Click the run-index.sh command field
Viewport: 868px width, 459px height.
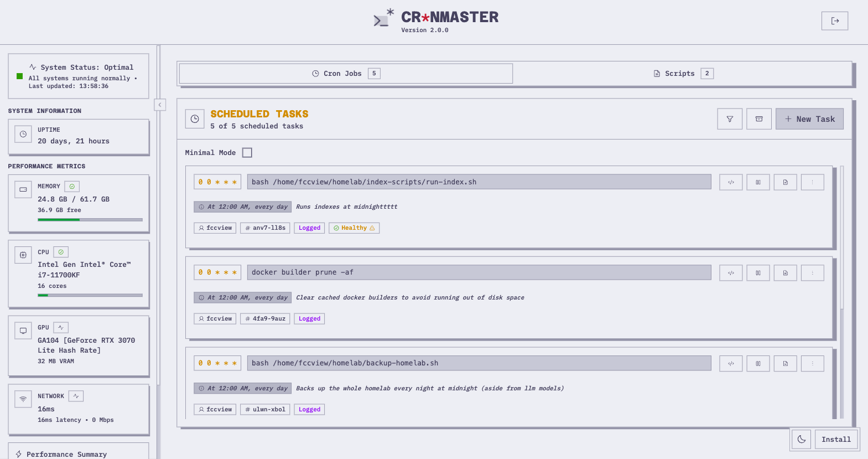click(x=479, y=182)
